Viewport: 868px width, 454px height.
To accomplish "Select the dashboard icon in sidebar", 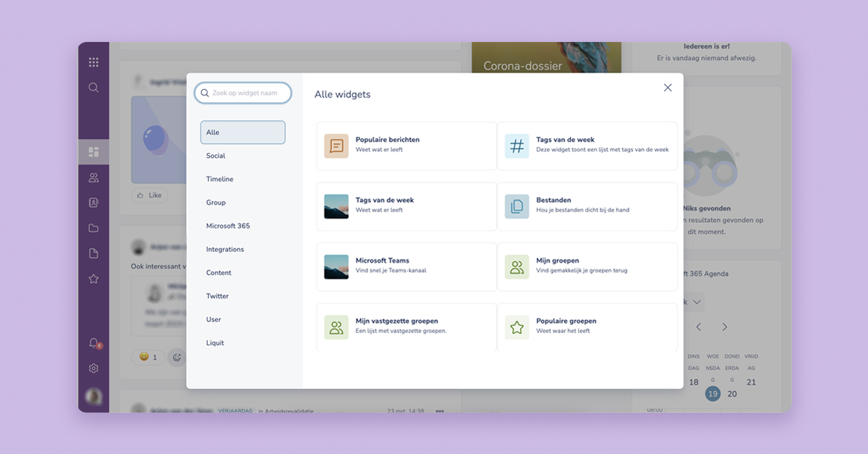I will click(93, 151).
